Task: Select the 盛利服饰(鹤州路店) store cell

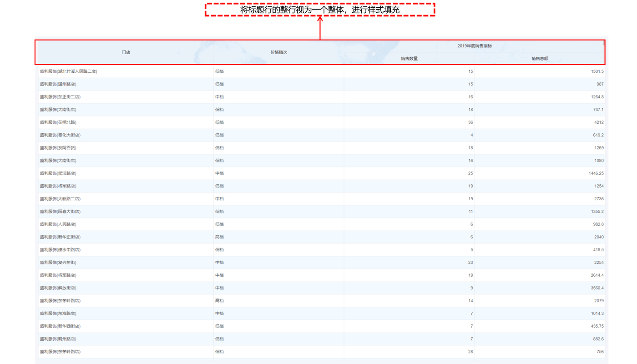Action: click(x=58, y=339)
